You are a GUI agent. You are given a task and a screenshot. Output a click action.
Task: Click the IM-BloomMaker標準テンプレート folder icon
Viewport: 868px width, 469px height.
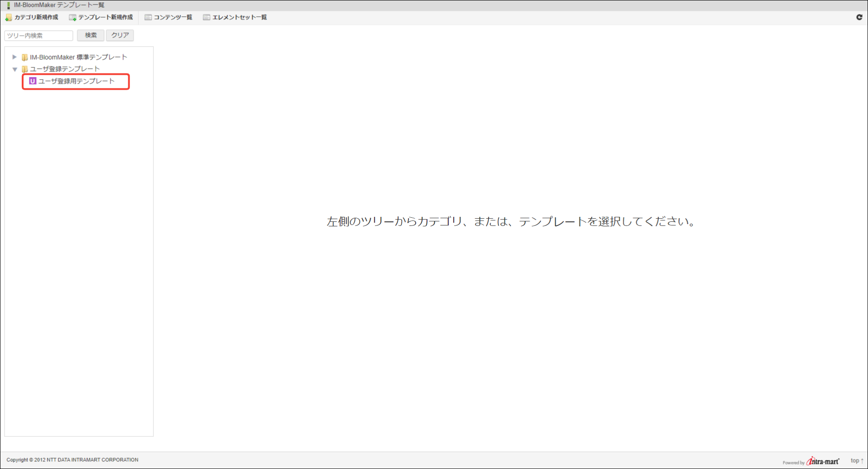click(24, 57)
